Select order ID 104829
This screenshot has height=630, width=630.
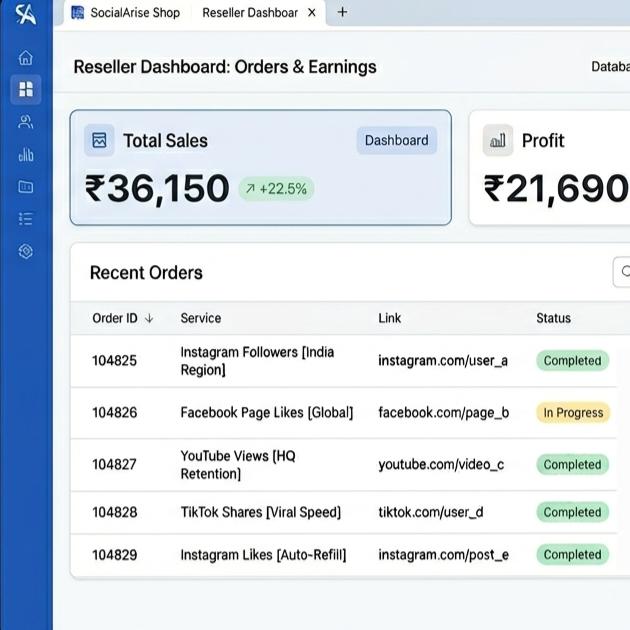(x=115, y=555)
